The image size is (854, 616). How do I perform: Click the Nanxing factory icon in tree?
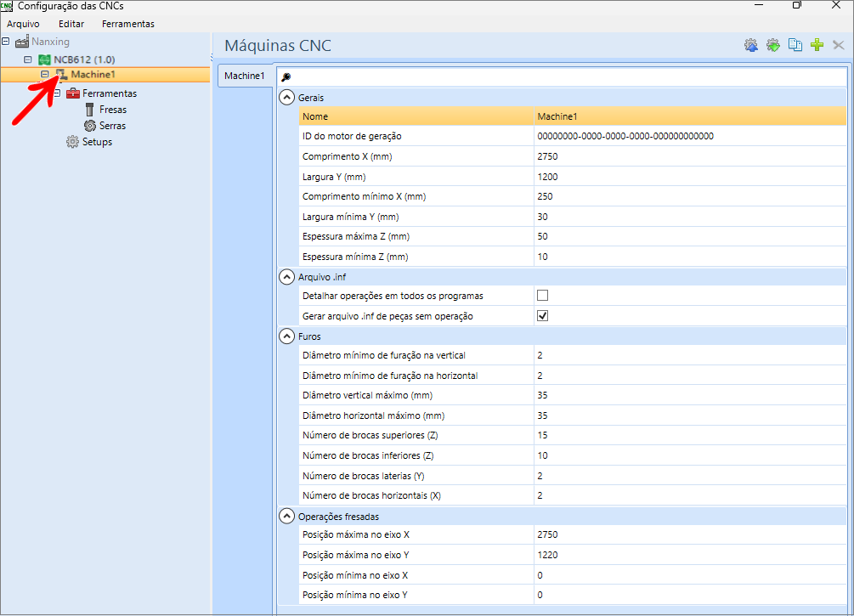[22, 42]
